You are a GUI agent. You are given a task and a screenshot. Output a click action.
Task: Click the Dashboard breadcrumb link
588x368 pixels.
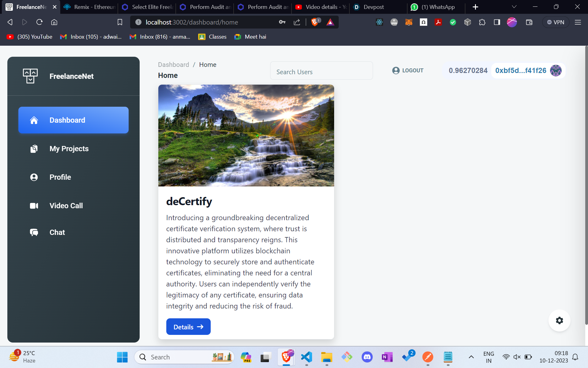tap(173, 65)
